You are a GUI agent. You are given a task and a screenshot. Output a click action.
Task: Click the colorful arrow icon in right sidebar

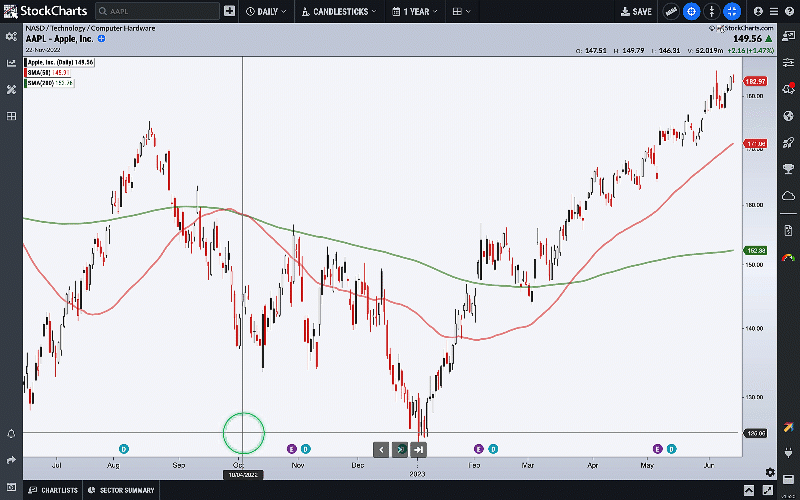[788, 427]
